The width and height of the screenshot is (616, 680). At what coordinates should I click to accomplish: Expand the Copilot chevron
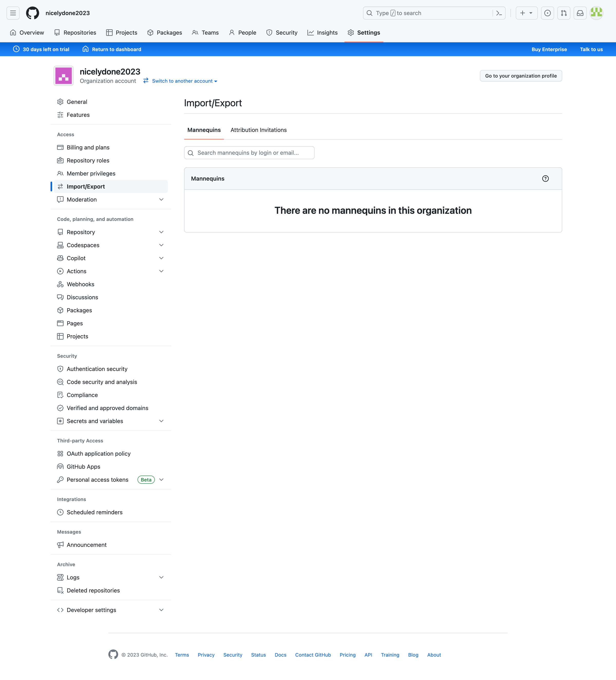point(161,258)
